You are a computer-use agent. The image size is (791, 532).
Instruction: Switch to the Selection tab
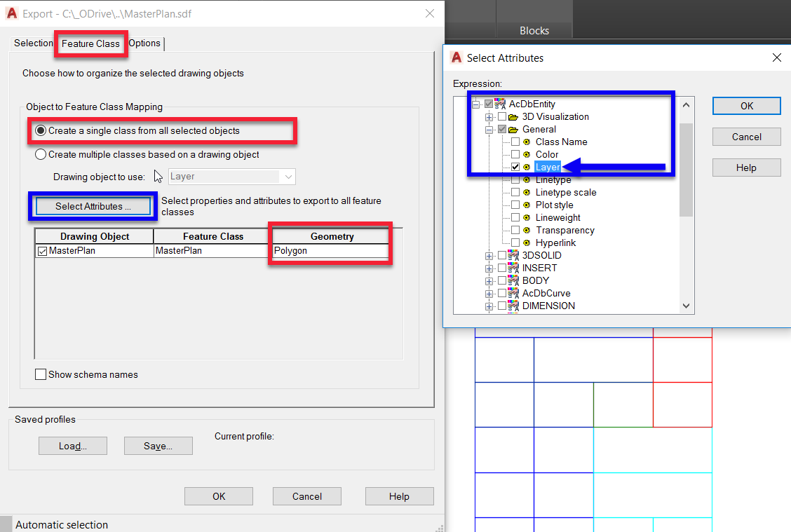tap(33, 43)
